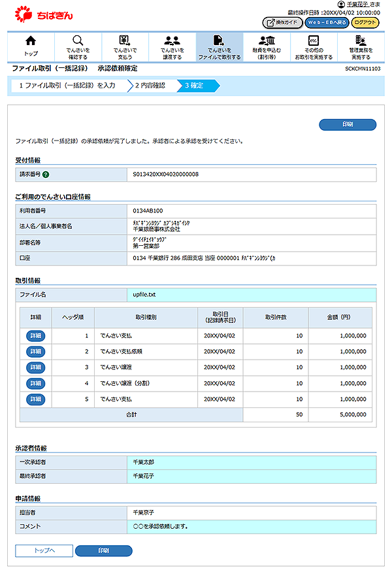This screenshot has height=574, width=392.
Task: Click total count 50
Action: [299, 414]
